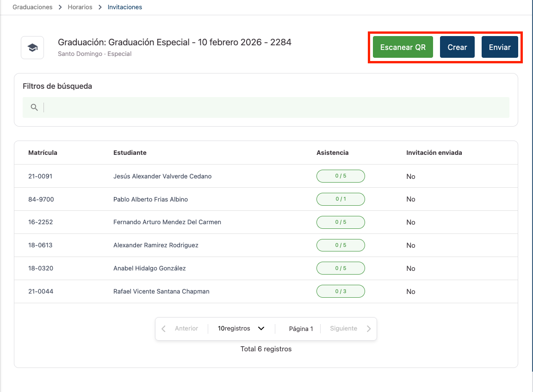Click the 0 / 3 attendance badge for Rafael Vicente
This screenshot has height=392, width=533.
coord(341,291)
